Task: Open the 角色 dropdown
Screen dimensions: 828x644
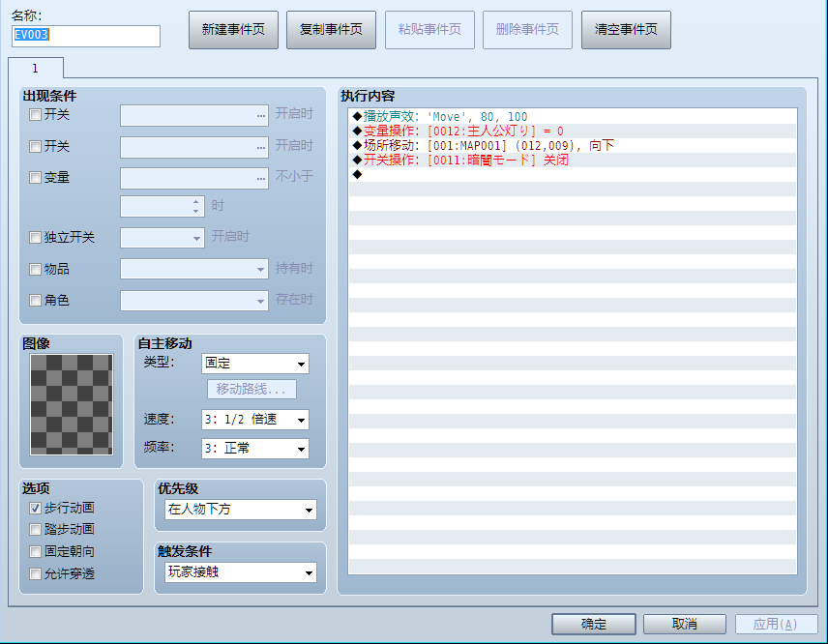Action: (x=194, y=301)
